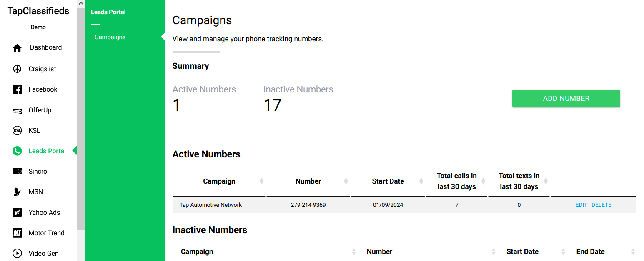Sort by Total calls in last 30 days
This screenshot has width=644, height=261.
click(484, 181)
